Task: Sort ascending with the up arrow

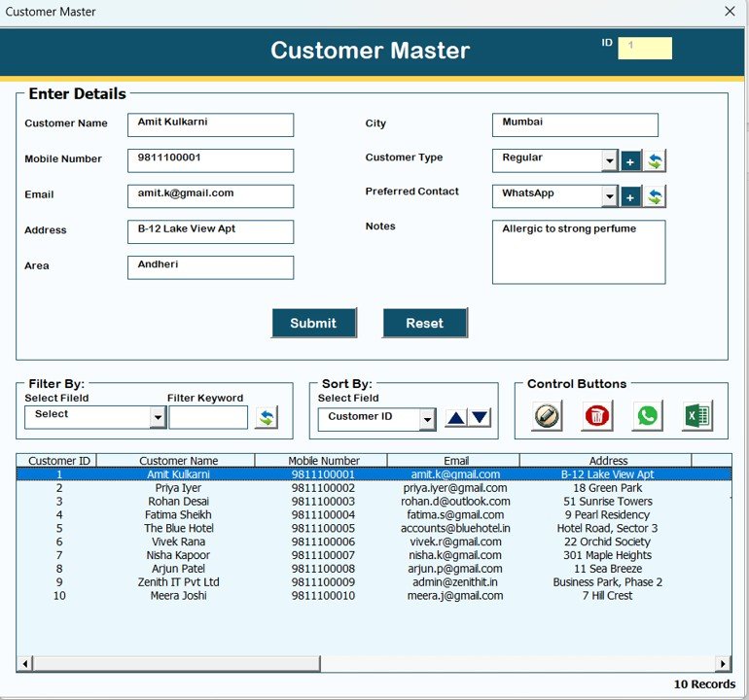Action: point(456,418)
